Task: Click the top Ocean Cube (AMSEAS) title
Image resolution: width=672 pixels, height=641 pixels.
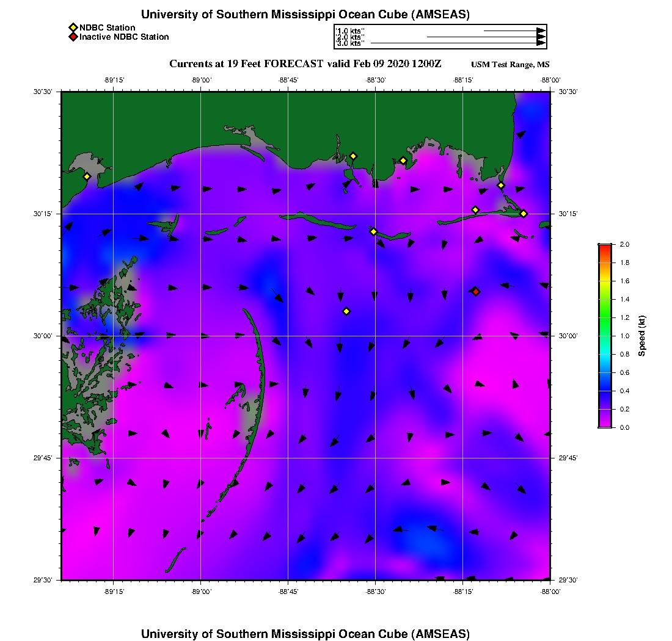Action: pos(305,14)
